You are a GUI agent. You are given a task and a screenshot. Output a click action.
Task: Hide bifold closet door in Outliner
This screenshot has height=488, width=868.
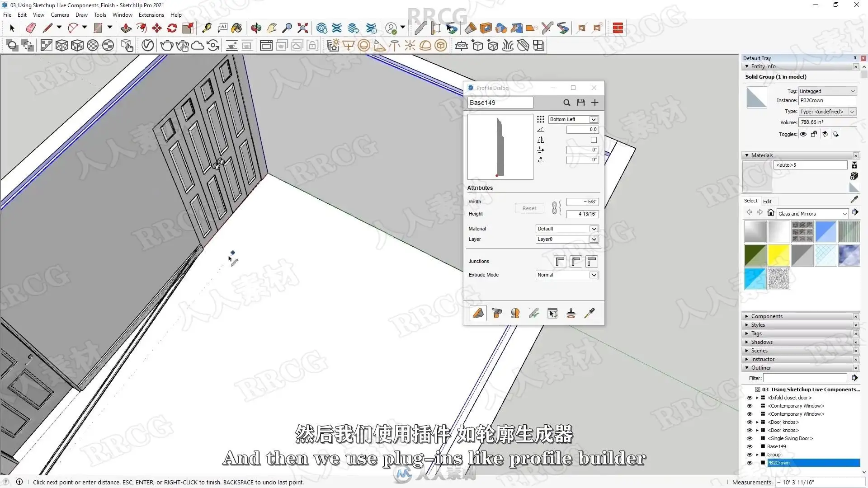750,398
